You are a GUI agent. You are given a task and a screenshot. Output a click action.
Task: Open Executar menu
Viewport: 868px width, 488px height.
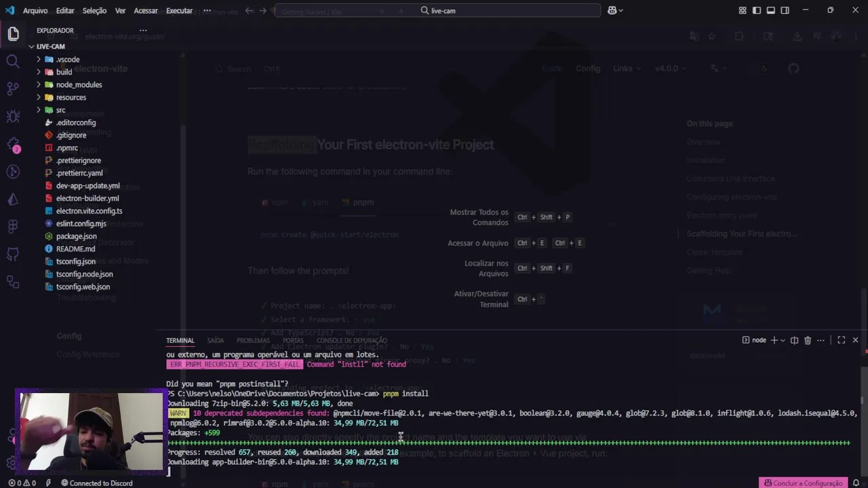click(179, 11)
